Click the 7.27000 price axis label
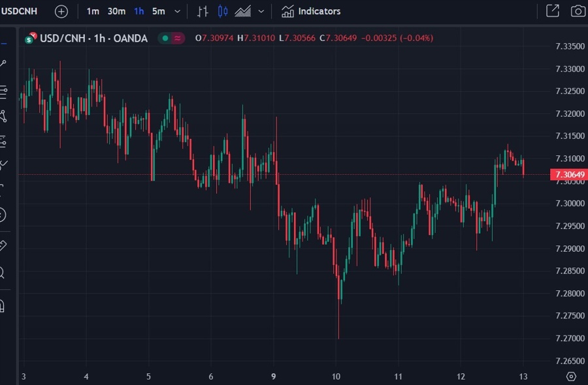 (570, 339)
